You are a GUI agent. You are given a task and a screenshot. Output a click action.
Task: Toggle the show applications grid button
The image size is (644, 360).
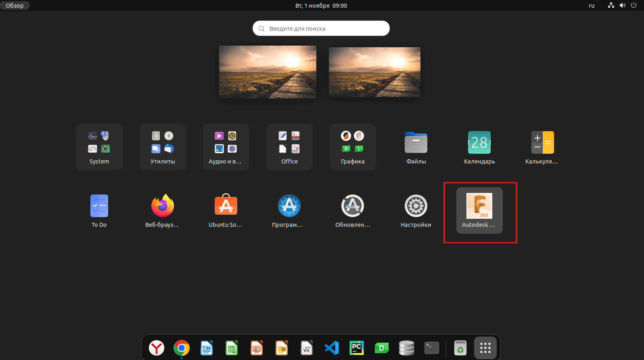click(x=485, y=348)
